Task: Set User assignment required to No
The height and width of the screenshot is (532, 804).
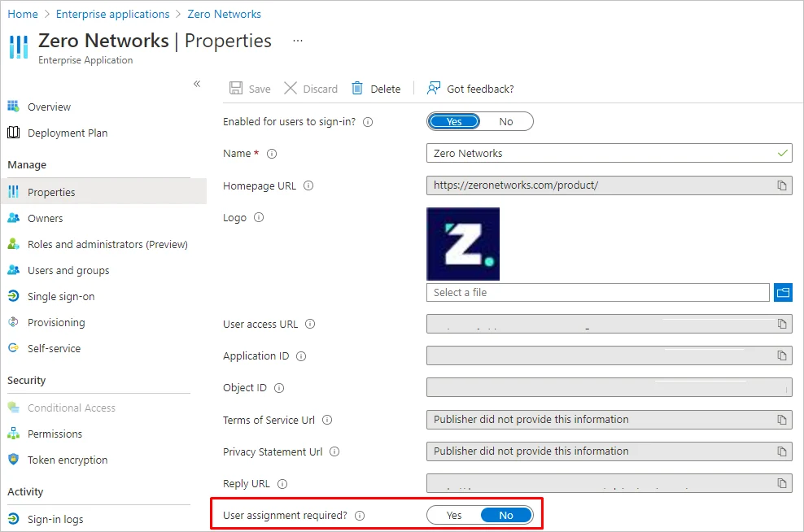Action: [x=506, y=515]
